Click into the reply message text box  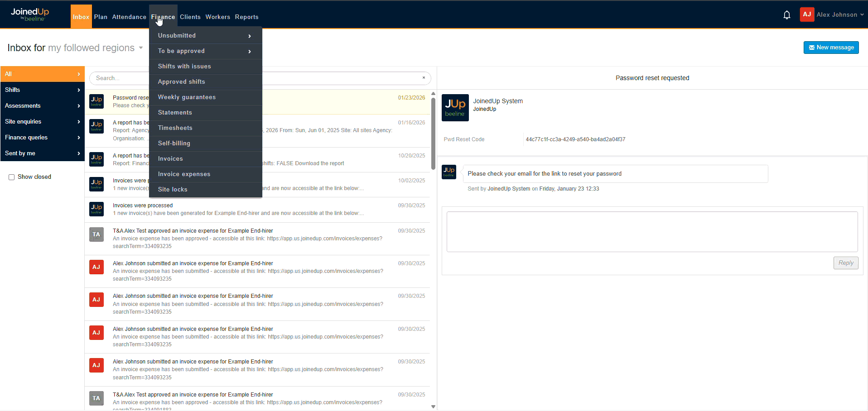pyautogui.click(x=651, y=232)
